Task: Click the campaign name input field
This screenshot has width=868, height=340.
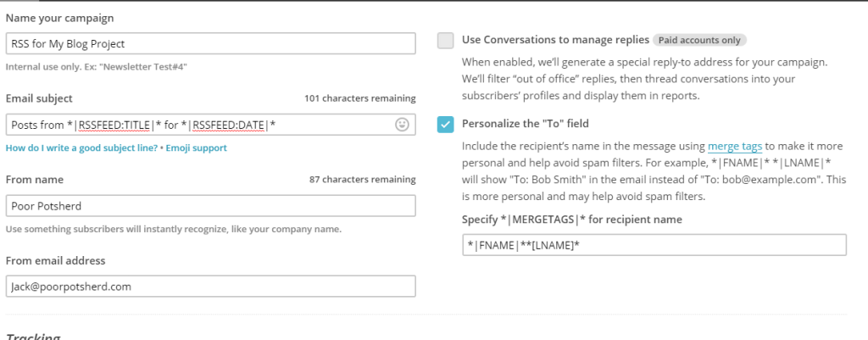Action: tap(210, 43)
